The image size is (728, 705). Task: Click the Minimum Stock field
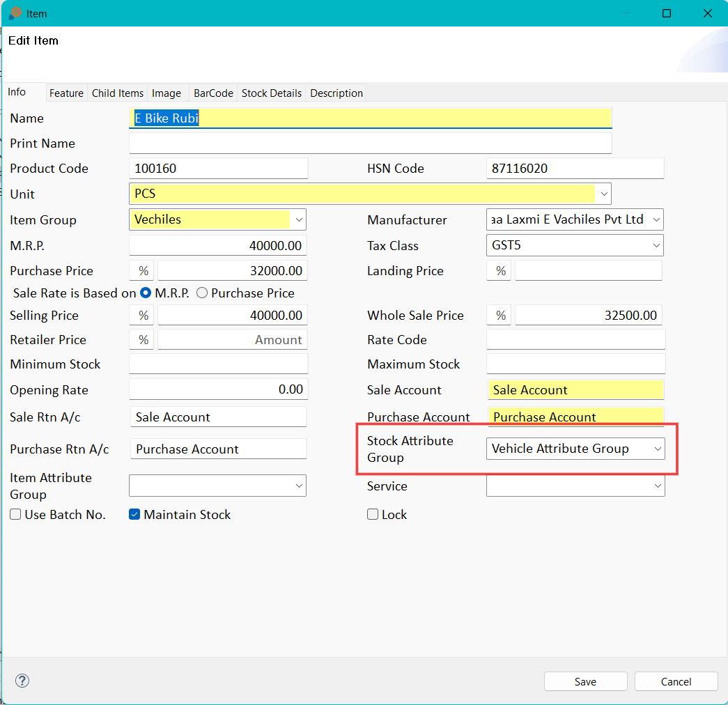tap(218, 364)
